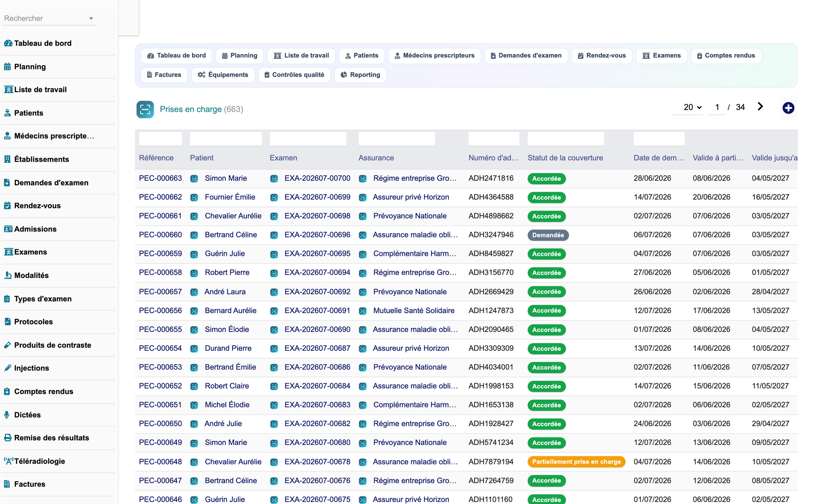Click the Modalités microscope icon
815x504 pixels.
[x=8, y=275]
